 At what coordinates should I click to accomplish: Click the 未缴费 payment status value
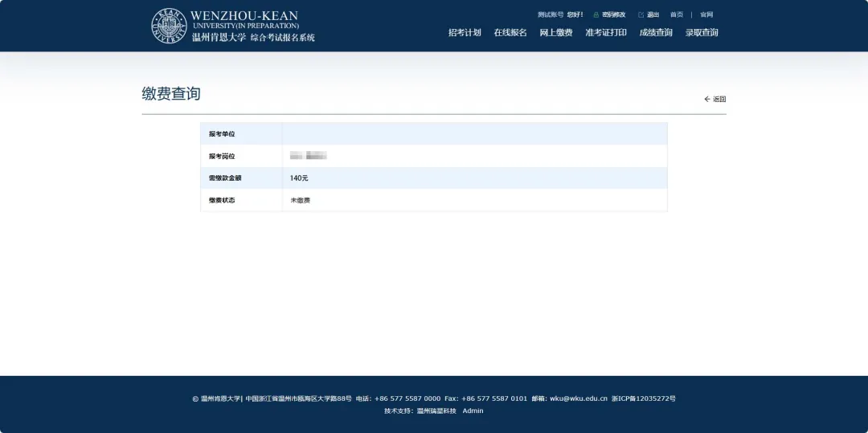[301, 200]
